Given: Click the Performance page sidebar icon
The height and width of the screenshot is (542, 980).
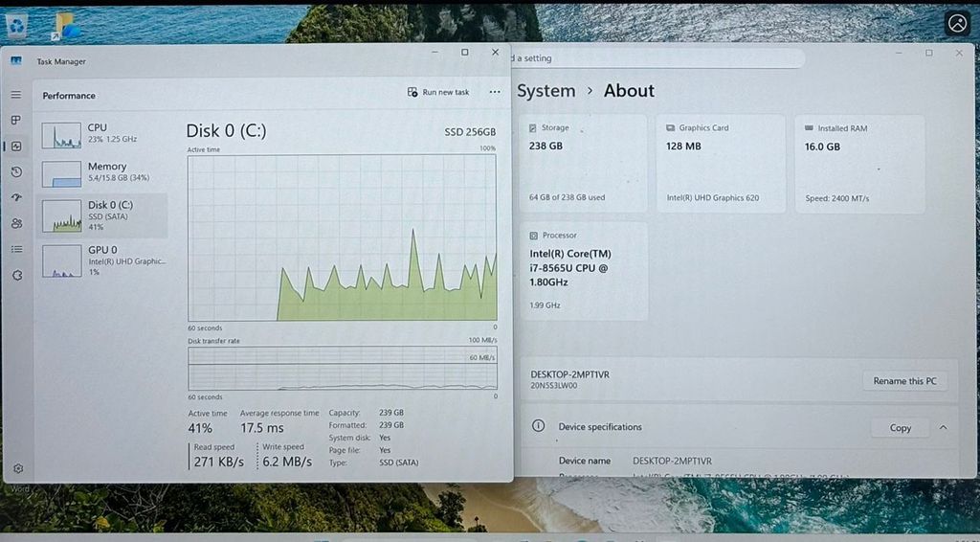Looking at the screenshot, I should (16, 147).
